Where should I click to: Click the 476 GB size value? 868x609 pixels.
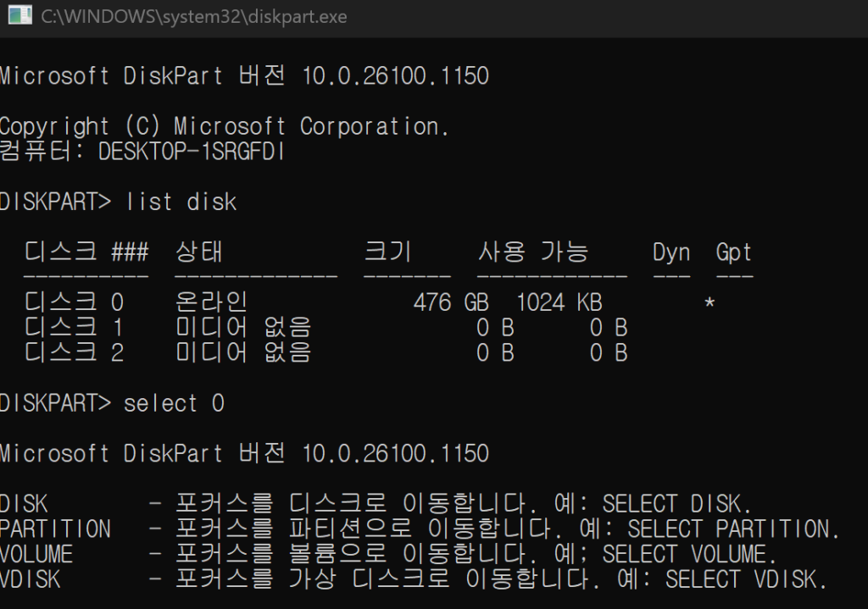[x=451, y=302]
